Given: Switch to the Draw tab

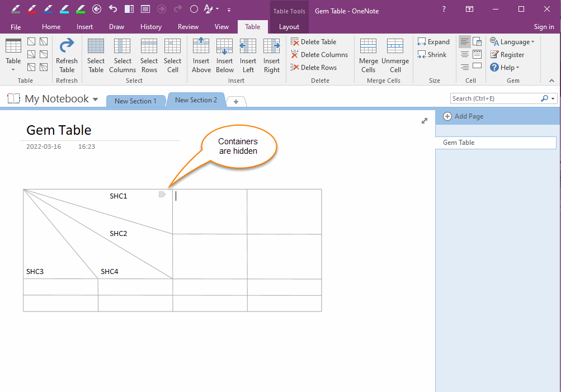Looking at the screenshot, I should [117, 27].
